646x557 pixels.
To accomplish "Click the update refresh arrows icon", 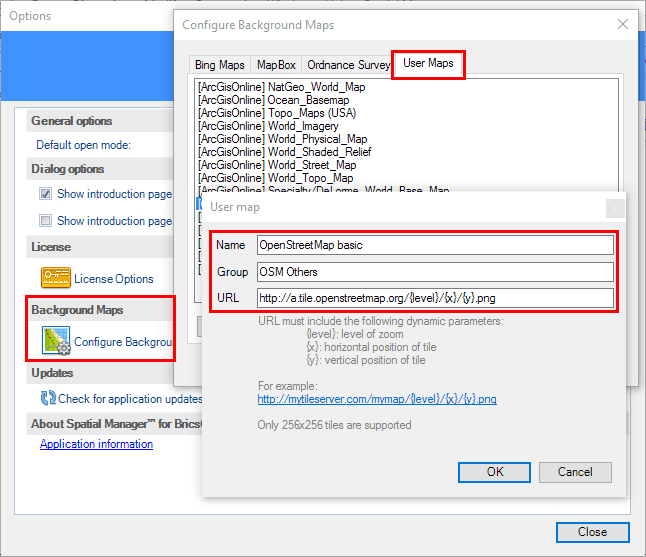I will point(48,398).
